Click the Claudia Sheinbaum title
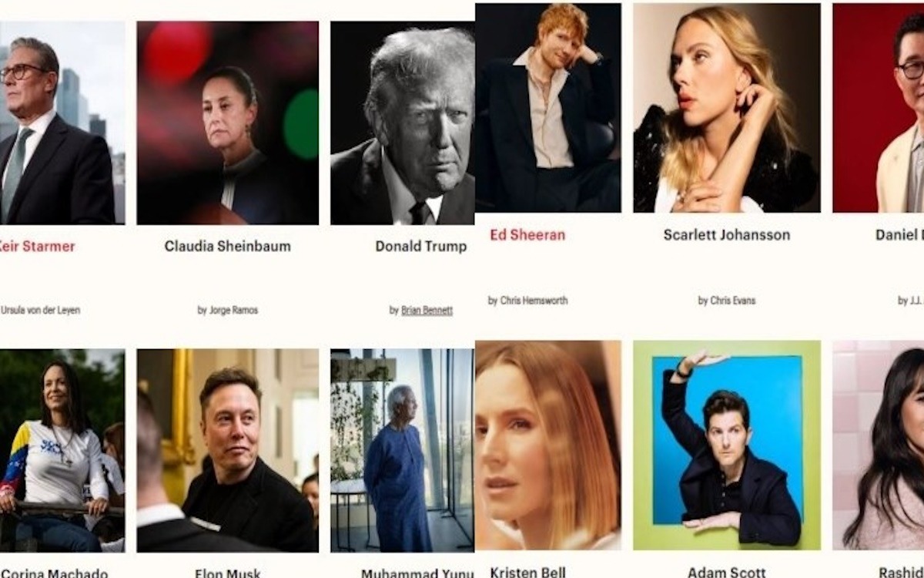Image resolution: width=924 pixels, height=578 pixels. (228, 247)
